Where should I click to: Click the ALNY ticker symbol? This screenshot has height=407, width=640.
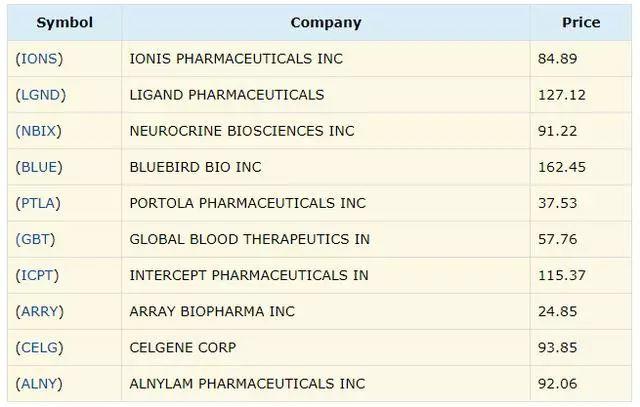click(x=39, y=383)
